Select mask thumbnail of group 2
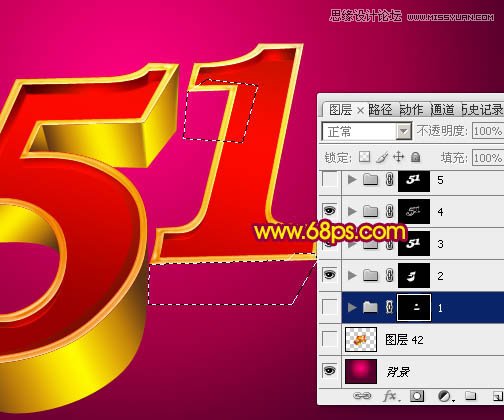Image resolution: width=504 pixels, height=420 pixels. pos(414,275)
